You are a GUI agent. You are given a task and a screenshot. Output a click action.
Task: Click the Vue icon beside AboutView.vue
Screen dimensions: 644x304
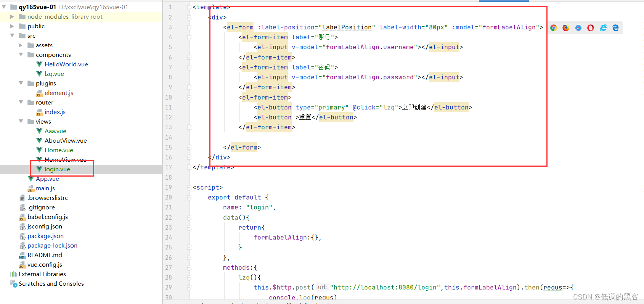(x=39, y=140)
